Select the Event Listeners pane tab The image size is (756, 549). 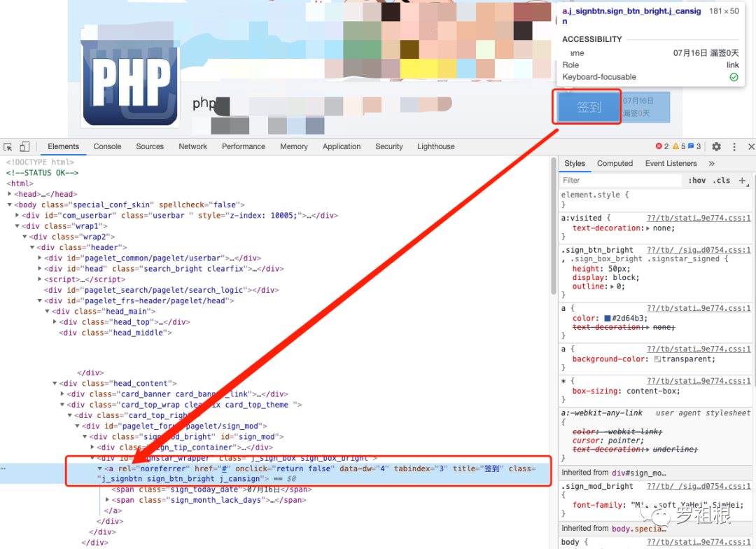671,164
